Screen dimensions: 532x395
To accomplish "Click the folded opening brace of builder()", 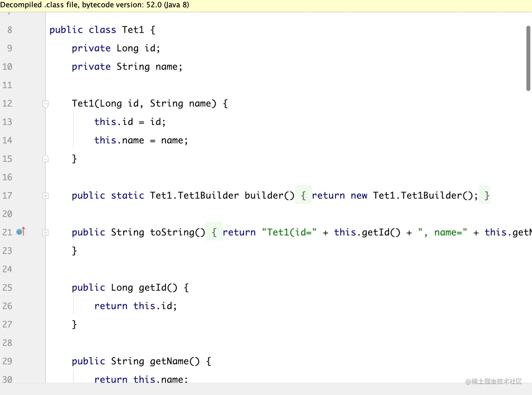I will click(x=303, y=195).
